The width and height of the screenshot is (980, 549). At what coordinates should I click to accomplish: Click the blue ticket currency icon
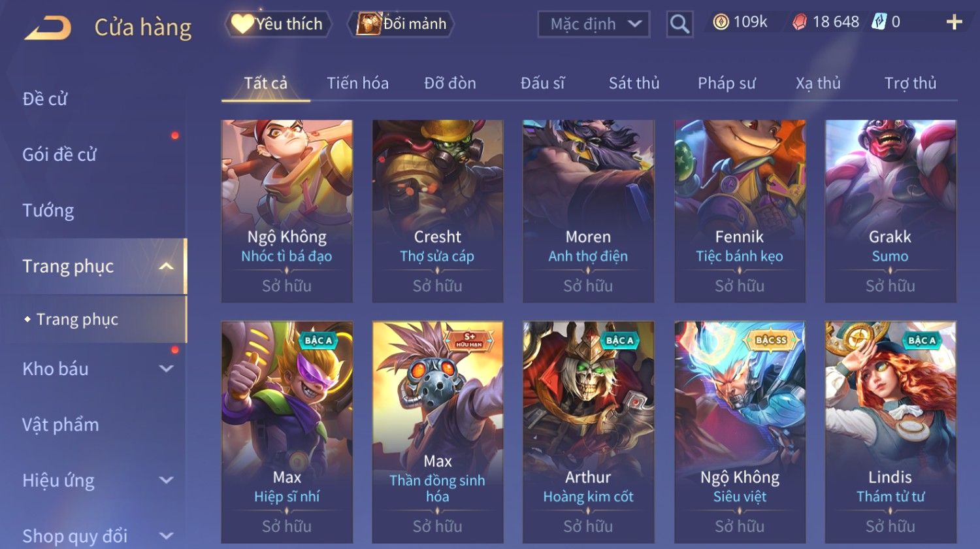(x=879, y=23)
